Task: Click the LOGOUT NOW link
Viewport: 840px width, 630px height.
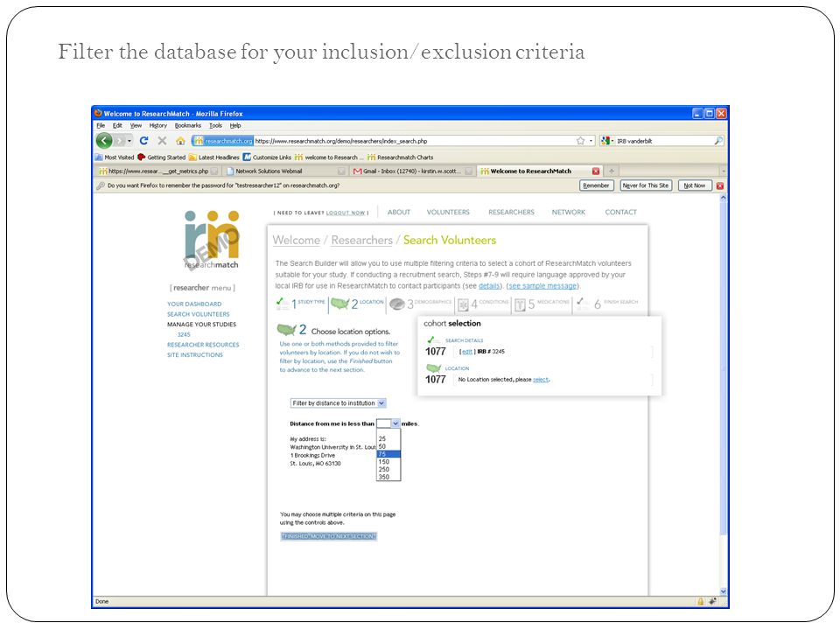Action: pos(346,213)
